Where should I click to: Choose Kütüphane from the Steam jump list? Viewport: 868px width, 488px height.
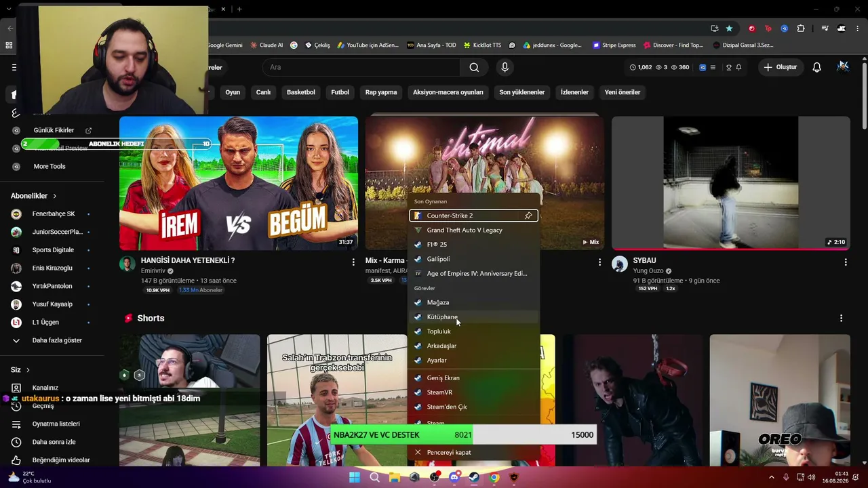473,317
